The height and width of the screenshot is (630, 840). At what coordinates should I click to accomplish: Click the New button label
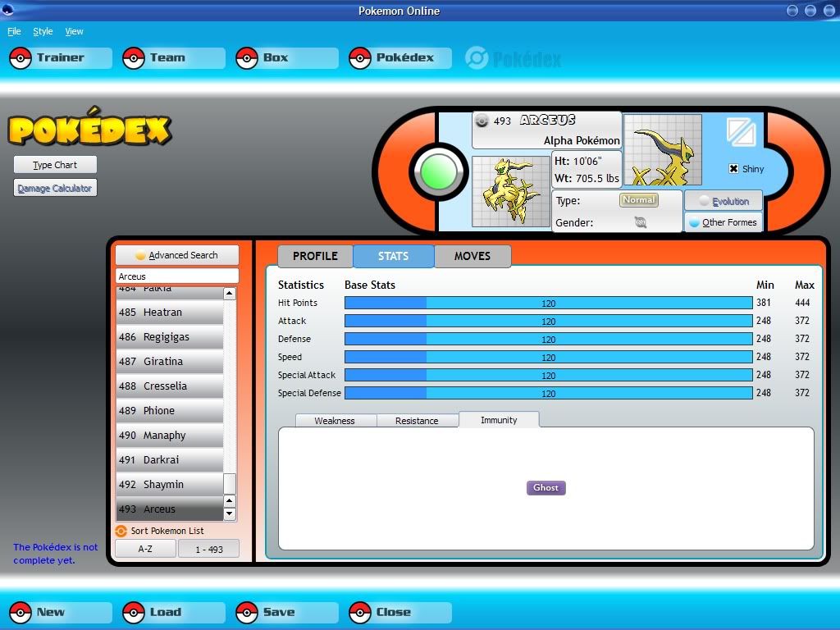(50, 612)
